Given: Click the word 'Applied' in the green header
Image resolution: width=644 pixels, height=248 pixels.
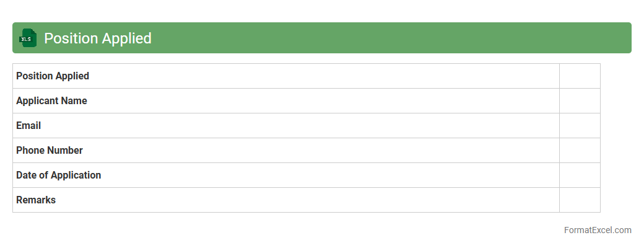Looking at the screenshot, I should tap(126, 38).
